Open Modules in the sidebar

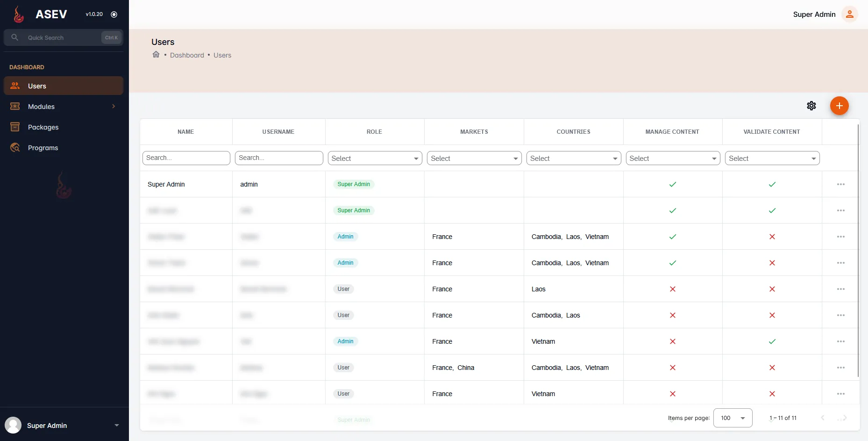(x=64, y=107)
